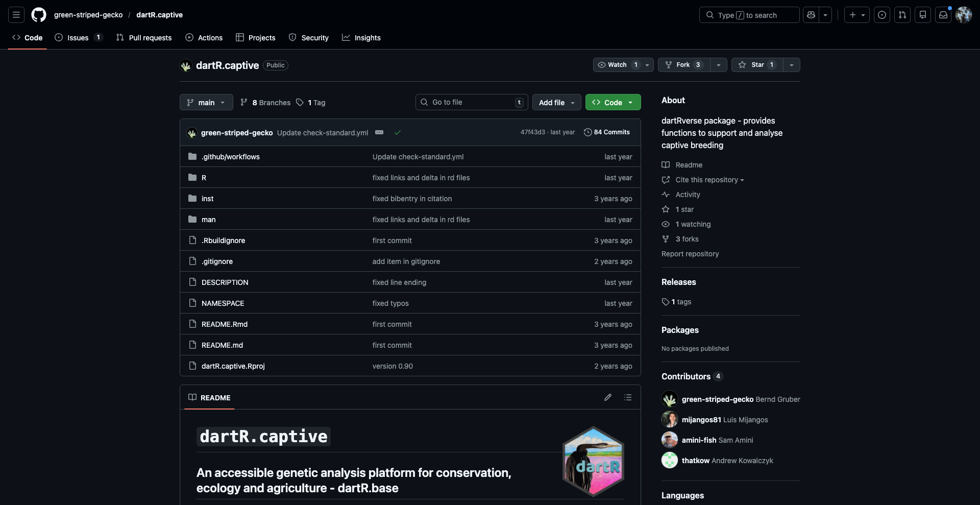
Task: Click the commit status check mark
Action: coord(398,132)
